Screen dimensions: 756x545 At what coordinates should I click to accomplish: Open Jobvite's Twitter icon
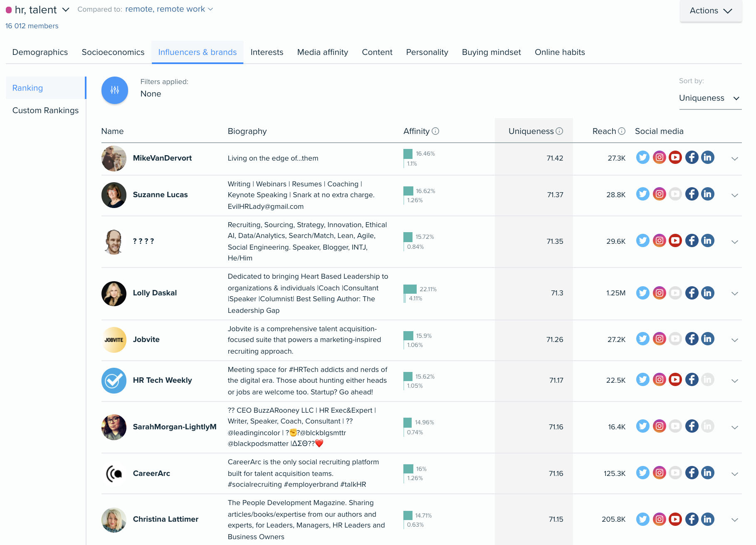click(643, 339)
